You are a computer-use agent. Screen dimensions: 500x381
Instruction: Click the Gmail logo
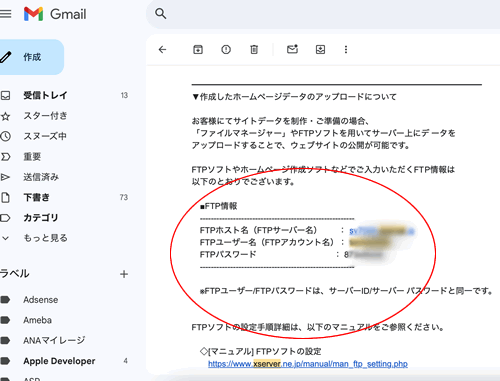tap(55, 14)
